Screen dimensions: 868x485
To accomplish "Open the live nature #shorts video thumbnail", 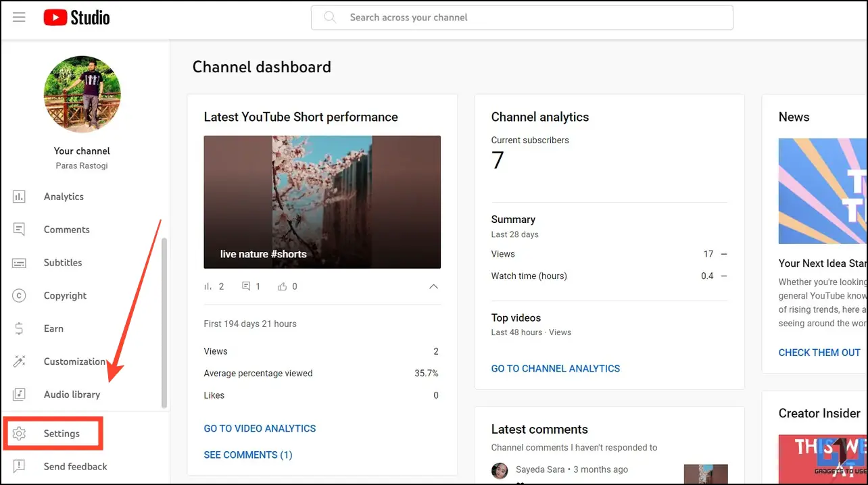I will pos(322,202).
